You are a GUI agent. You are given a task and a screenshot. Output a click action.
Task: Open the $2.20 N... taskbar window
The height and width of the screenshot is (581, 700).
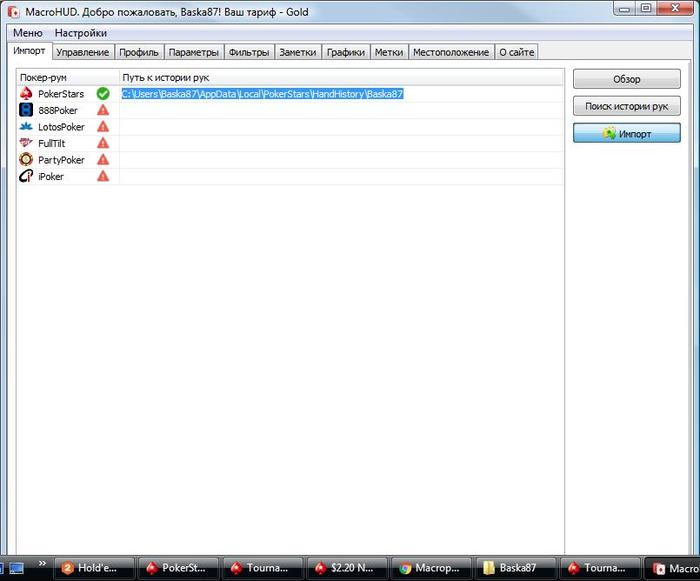(347, 568)
